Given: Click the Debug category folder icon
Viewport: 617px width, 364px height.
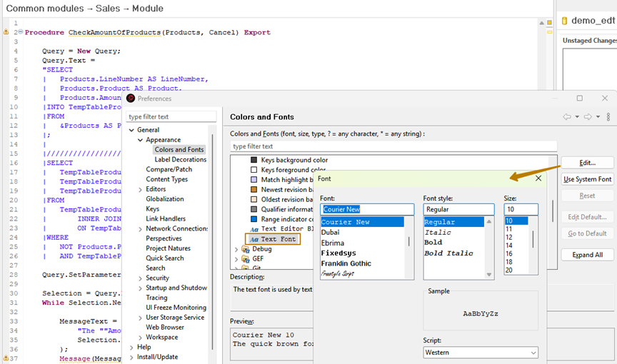Looking at the screenshot, I should click(245, 249).
